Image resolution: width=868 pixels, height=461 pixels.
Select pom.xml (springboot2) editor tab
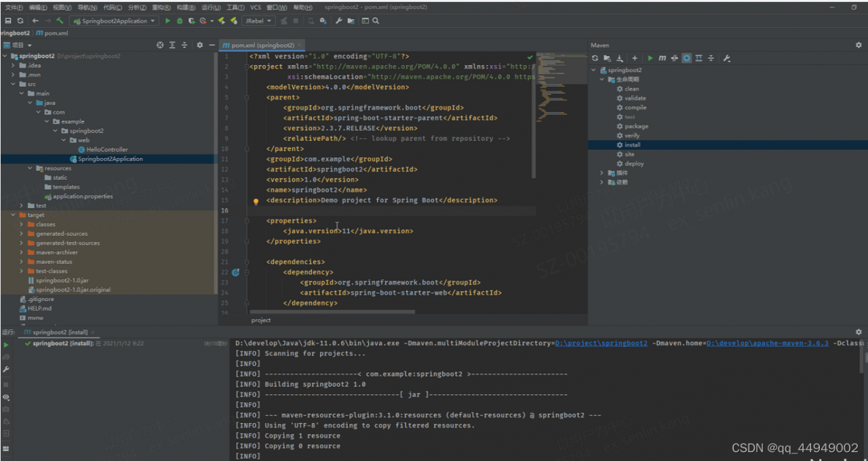pyautogui.click(x=263, y=45)
